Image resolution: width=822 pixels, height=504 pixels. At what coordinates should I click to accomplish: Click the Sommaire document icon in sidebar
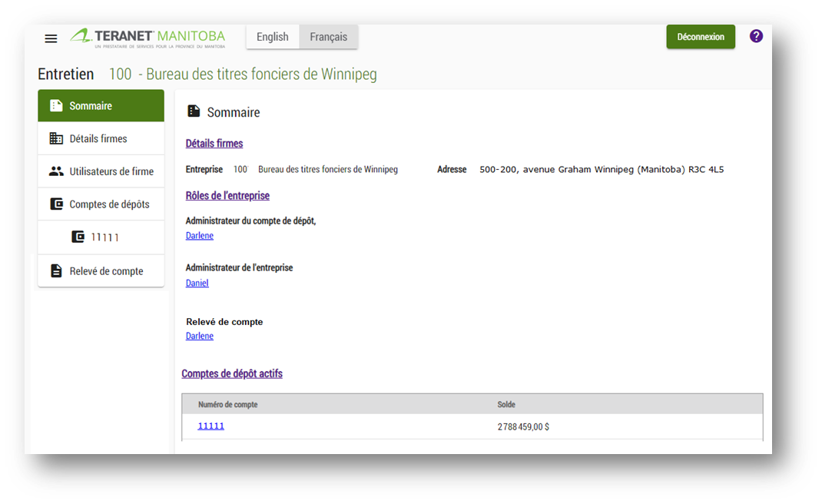pos(56,106)
